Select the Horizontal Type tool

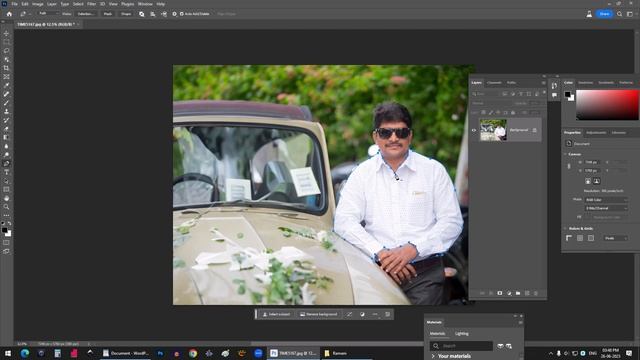6,172
